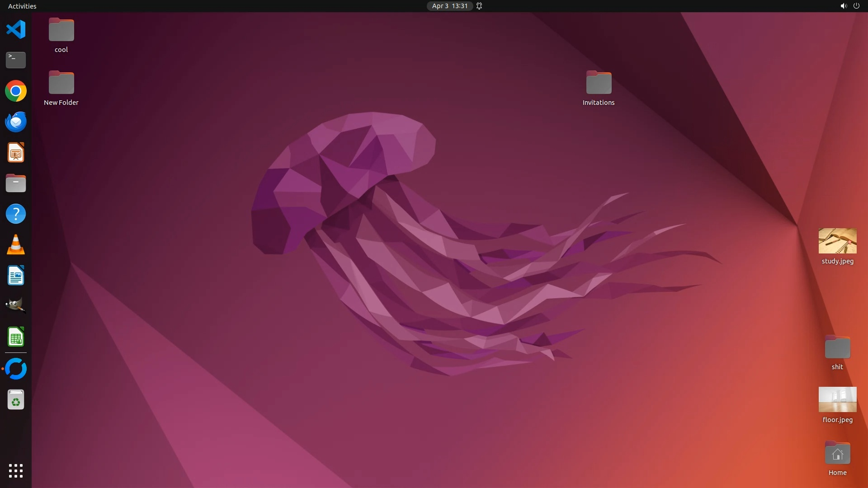Select the floor.jpeg image file
Image resolution: width=868 pixels, height=488 pixels.
(837, 399)
